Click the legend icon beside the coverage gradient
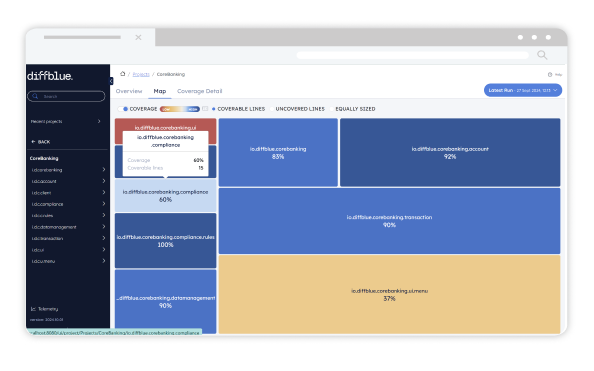 pos(205,109)
